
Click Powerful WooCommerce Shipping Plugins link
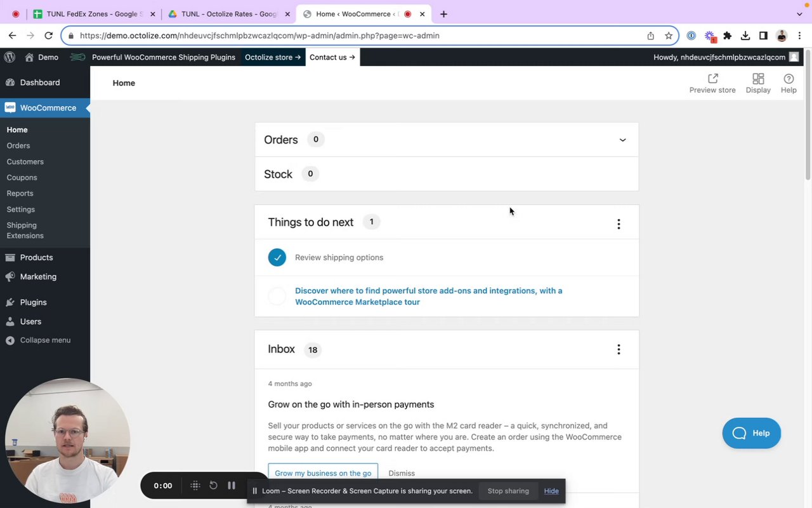tap(164, 57)
